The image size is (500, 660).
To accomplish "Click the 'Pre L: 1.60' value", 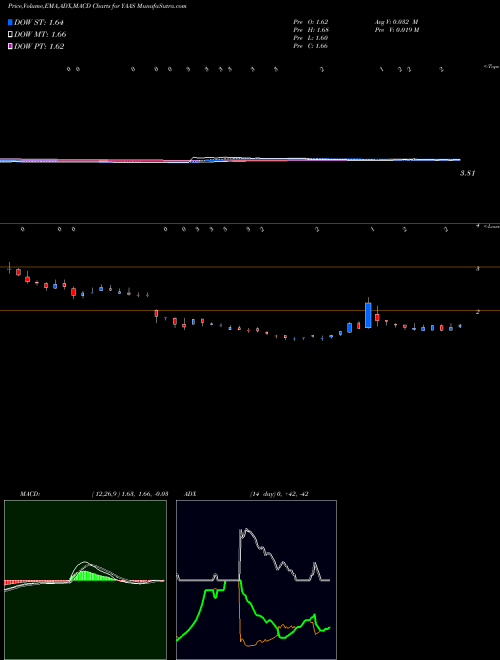I will 311,38.
